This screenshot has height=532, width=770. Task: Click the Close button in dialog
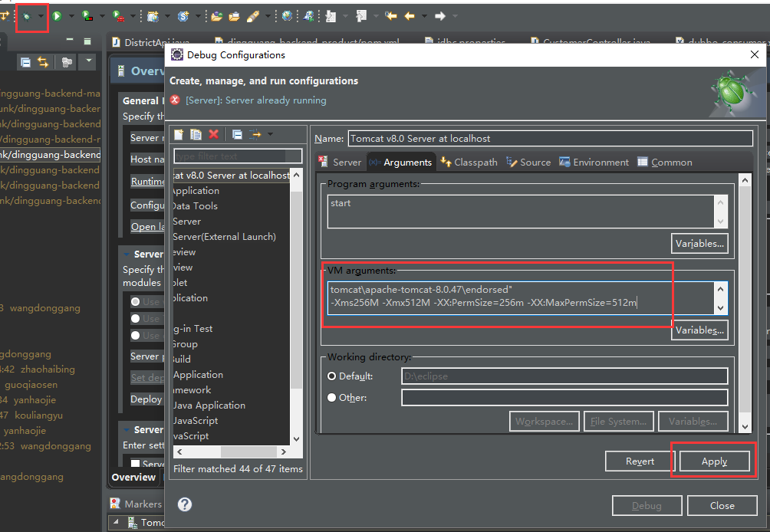point(722,505)
